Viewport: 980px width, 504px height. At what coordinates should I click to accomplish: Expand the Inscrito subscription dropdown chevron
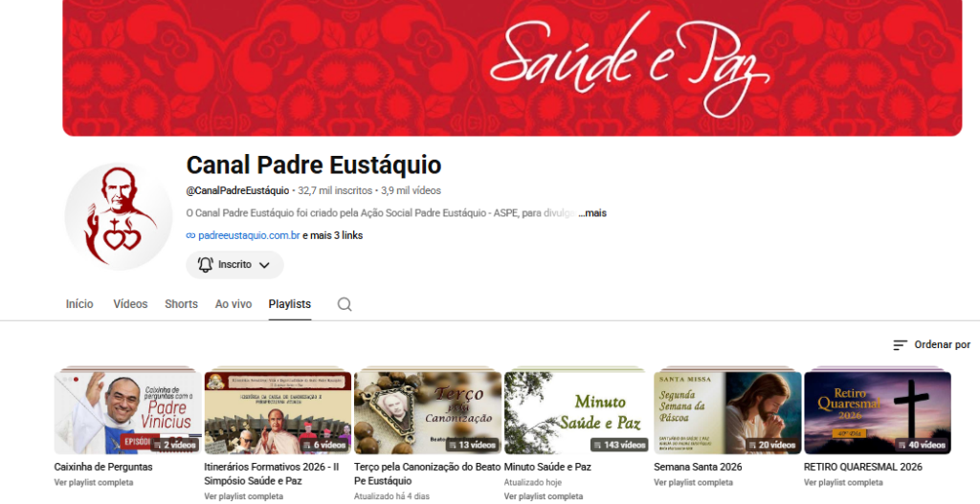(264, 266)
